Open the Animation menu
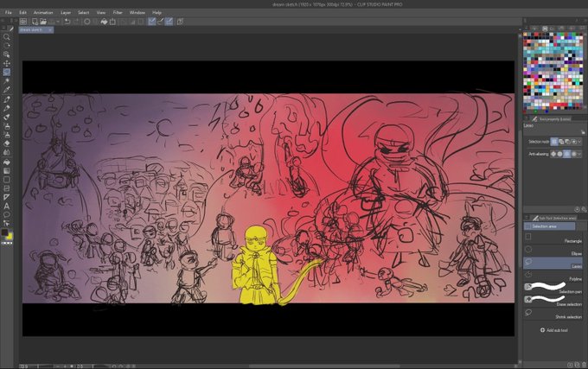Viewport: 588px width, 369px height. [x=43, y=12]
